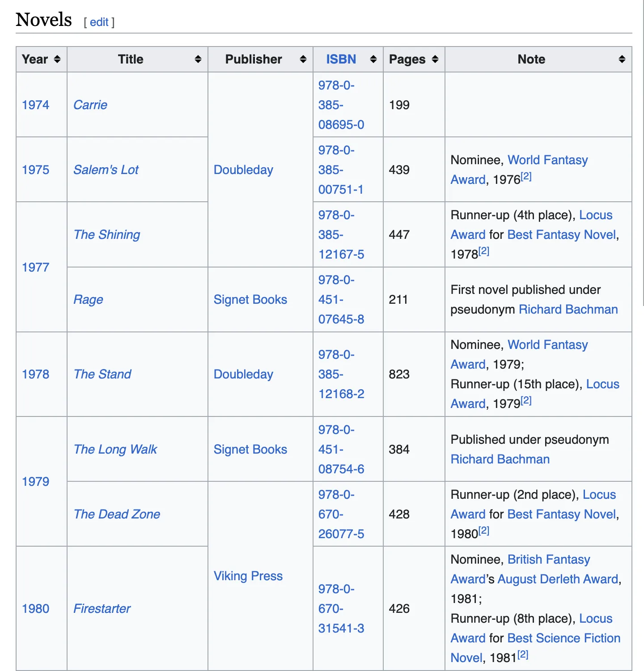Open the Firestarter novel link
644x671 pixels.
pyautogui.click(x=102, y=608)
